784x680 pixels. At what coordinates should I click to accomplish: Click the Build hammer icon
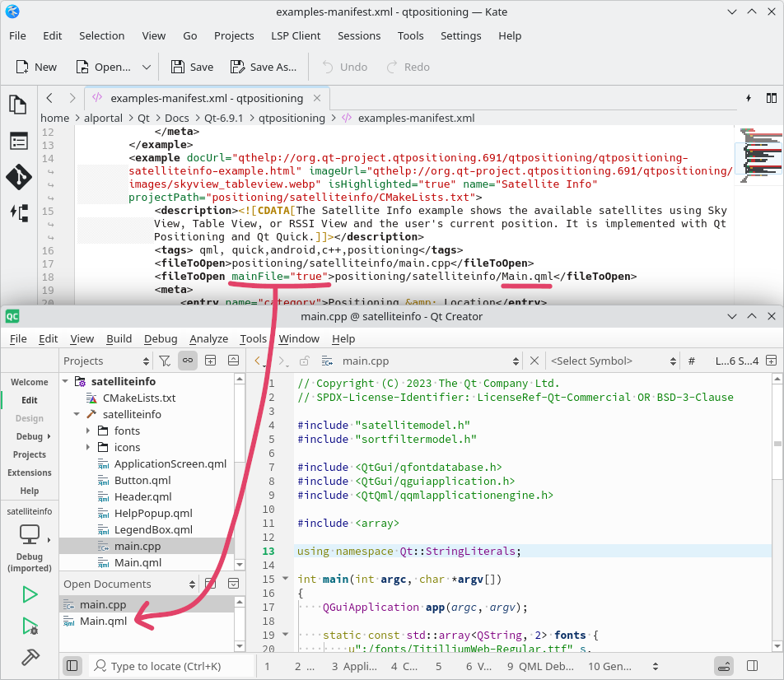(30, 657)
